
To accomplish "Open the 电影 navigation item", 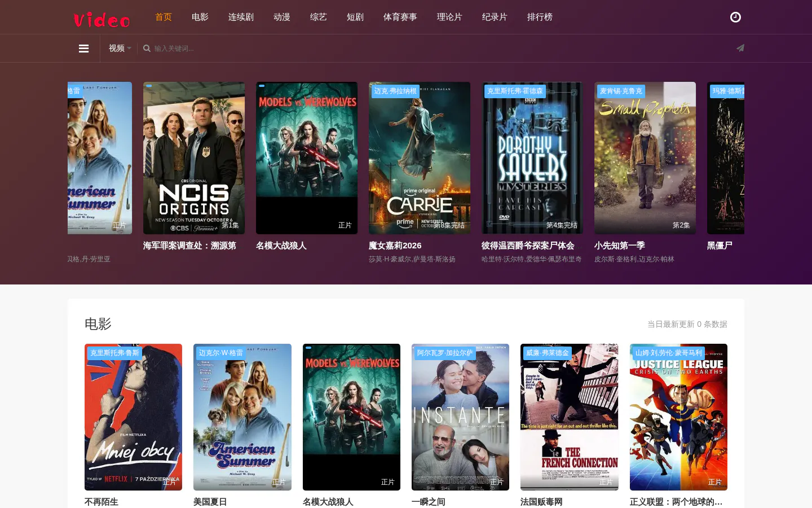I will pyautogui.click(x=200, y=17).
